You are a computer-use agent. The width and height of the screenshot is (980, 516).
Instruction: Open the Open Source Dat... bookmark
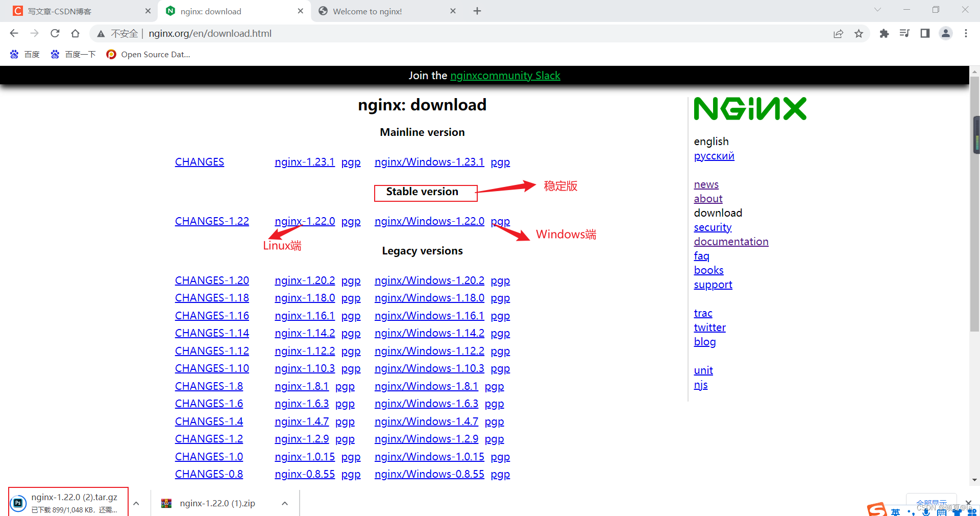tap(148, 54)
